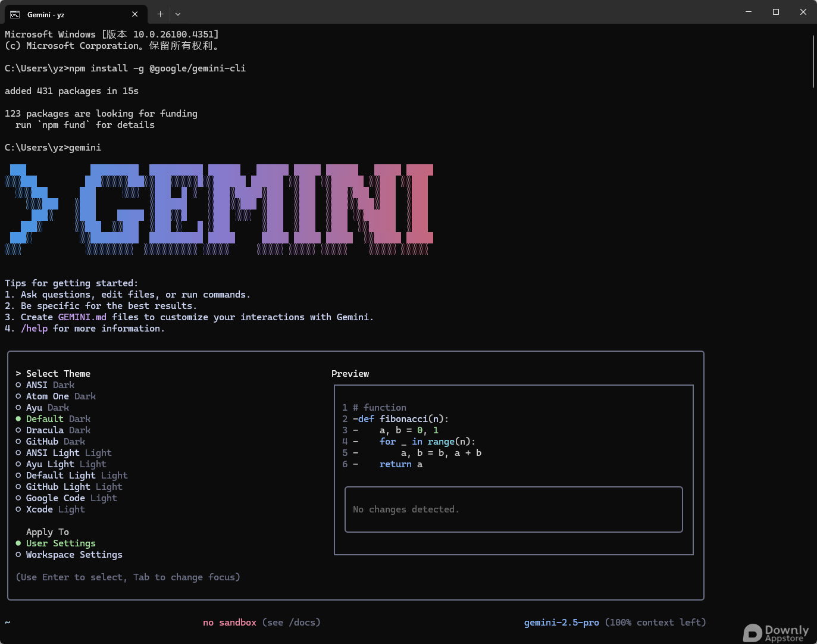This screenshot has width=817, height=644.
Task: Click the 'added 431 packages in 15s' line
Action: [x=71, y=91]
